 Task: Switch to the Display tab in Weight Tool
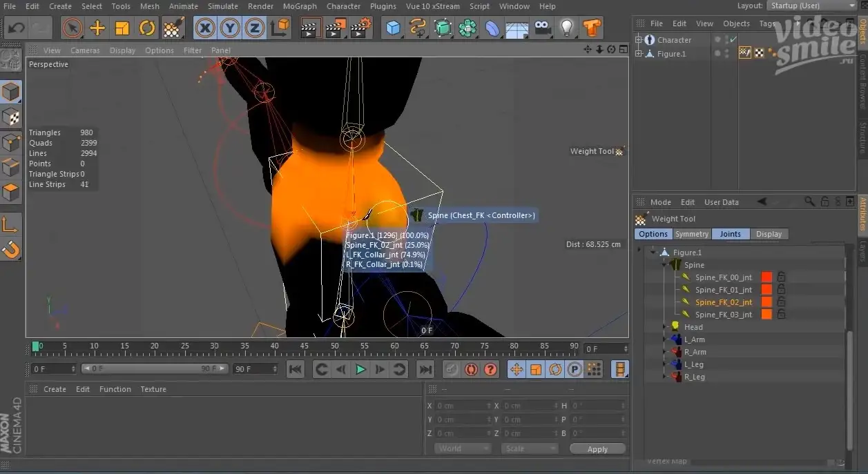click(769, 234)
